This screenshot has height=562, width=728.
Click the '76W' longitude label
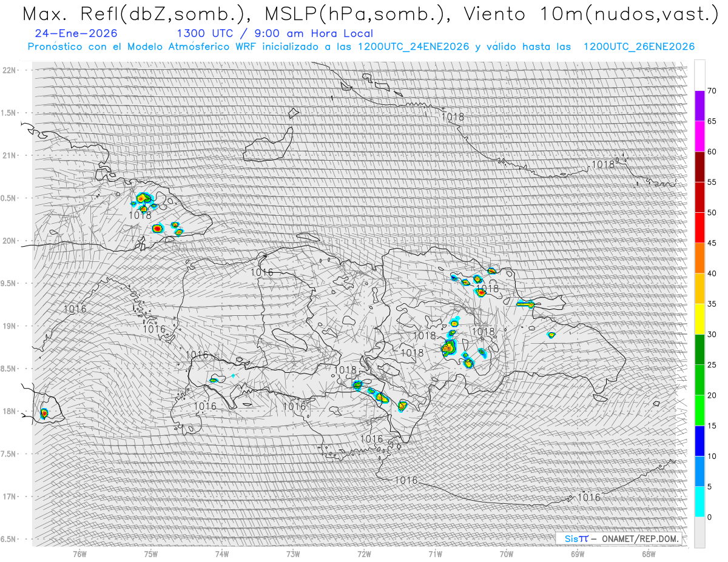coord(79,554)
